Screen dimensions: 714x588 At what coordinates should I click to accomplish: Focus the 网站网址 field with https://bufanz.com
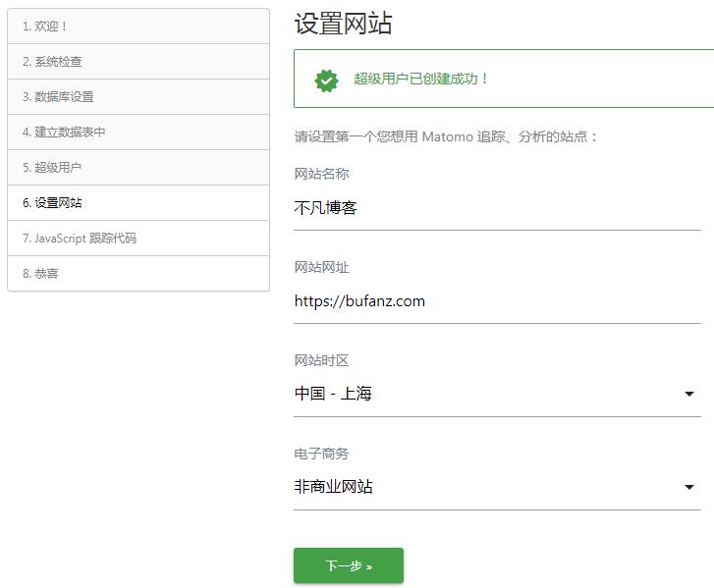click(497, 301)
